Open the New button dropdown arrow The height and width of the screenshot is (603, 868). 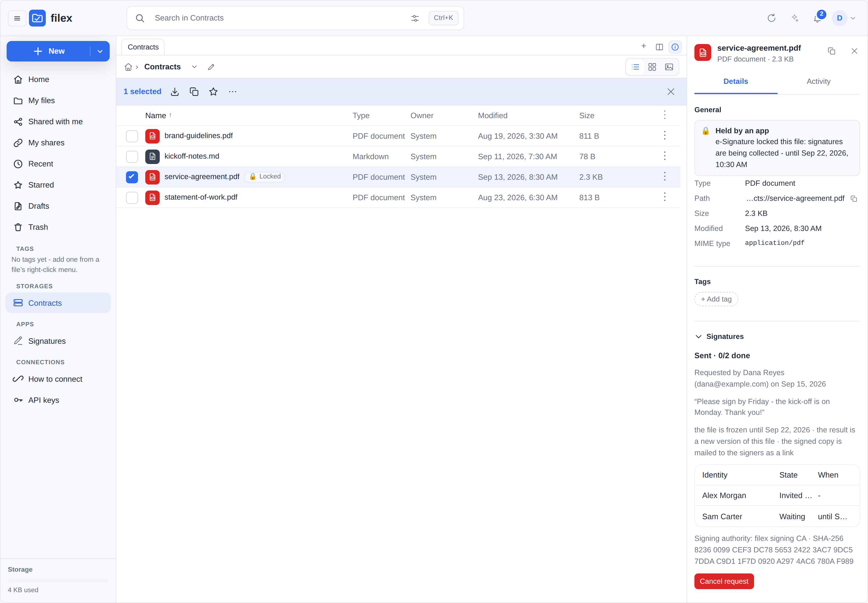click(100, 51)
